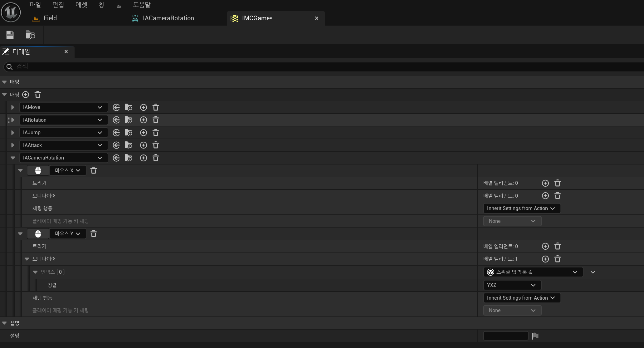The height and width of the screenshot is (348, 644).
Task: Open the 스위즐 입력 축 값 modifier dropdown
Action: tap(533, 272)
